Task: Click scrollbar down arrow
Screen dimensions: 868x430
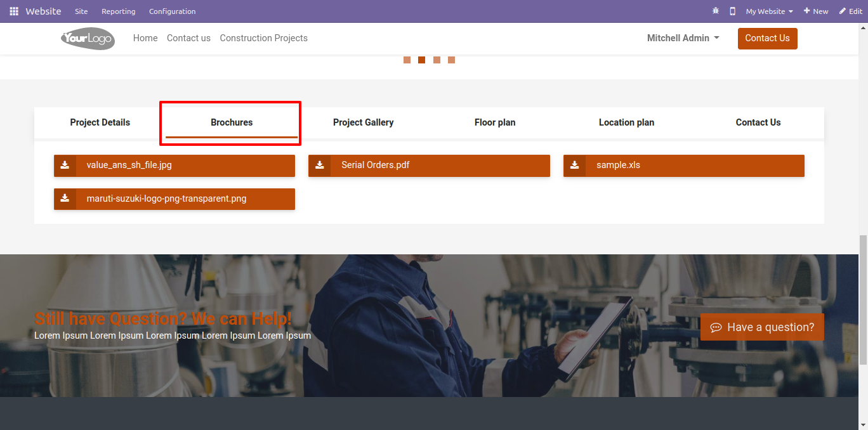Action: click(x=863, y=424)
